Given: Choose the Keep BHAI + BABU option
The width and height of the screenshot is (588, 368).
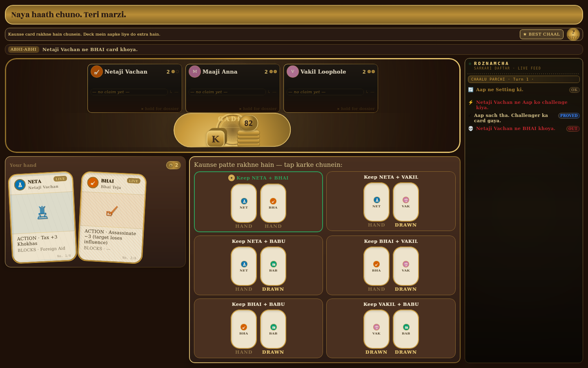Looking at the screenshot, I should click(258, 328).
